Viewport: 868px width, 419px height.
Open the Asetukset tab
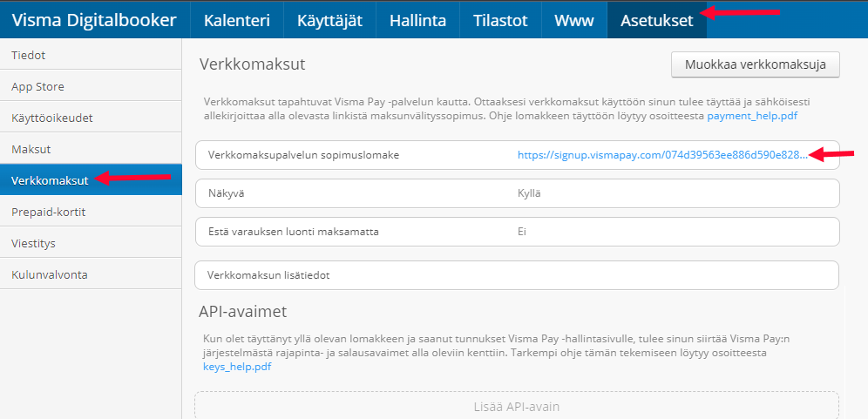pos(656,21)
